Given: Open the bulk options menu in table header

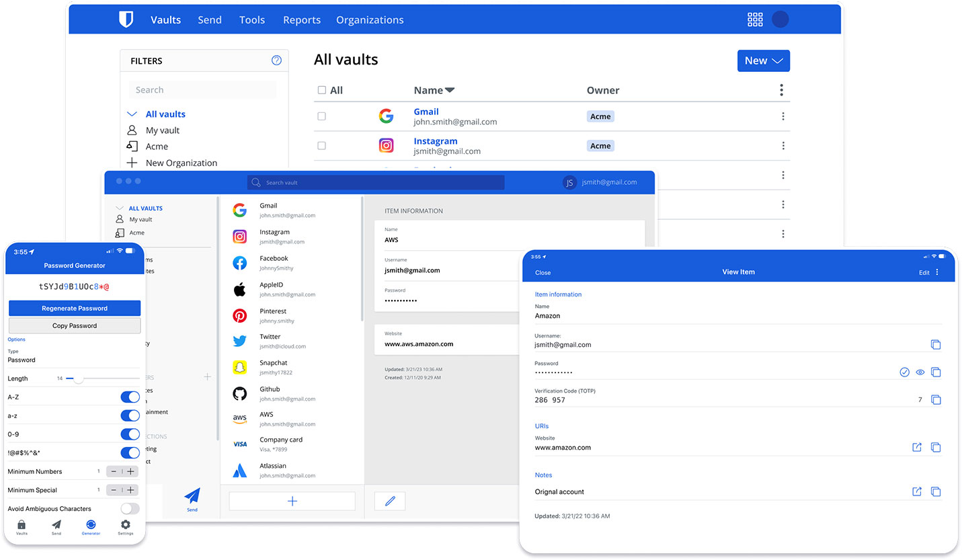Looking at the screenshot, I should (x=781, y=90).
